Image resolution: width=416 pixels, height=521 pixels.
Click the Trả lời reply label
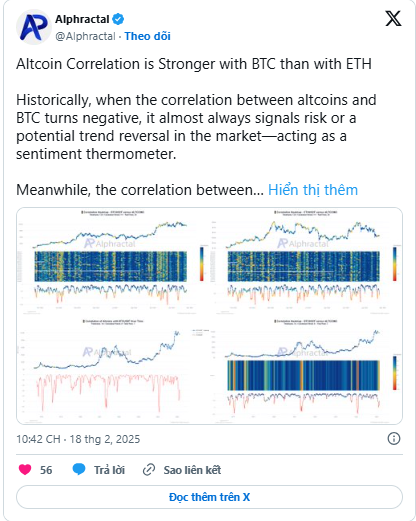click(x=109, y=470)
